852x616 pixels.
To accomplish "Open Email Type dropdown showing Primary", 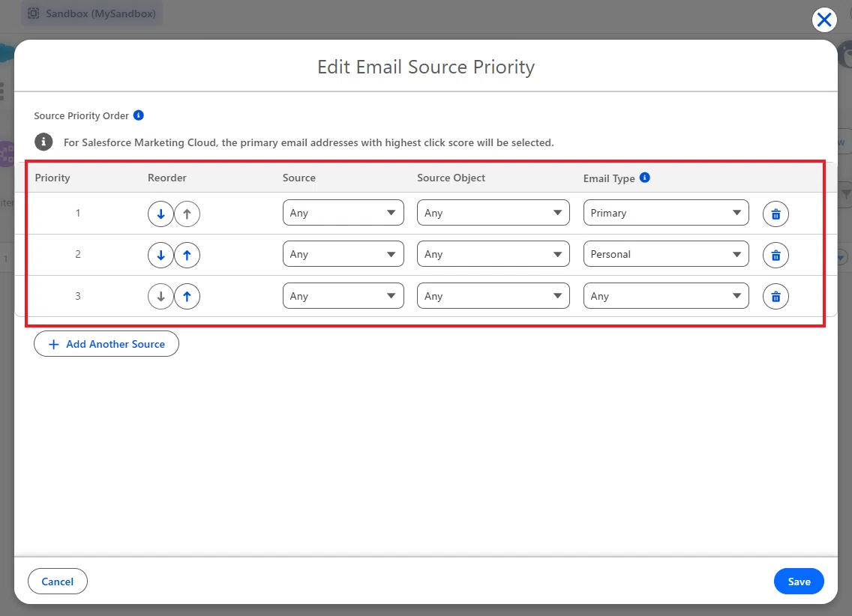I will 666,213.
